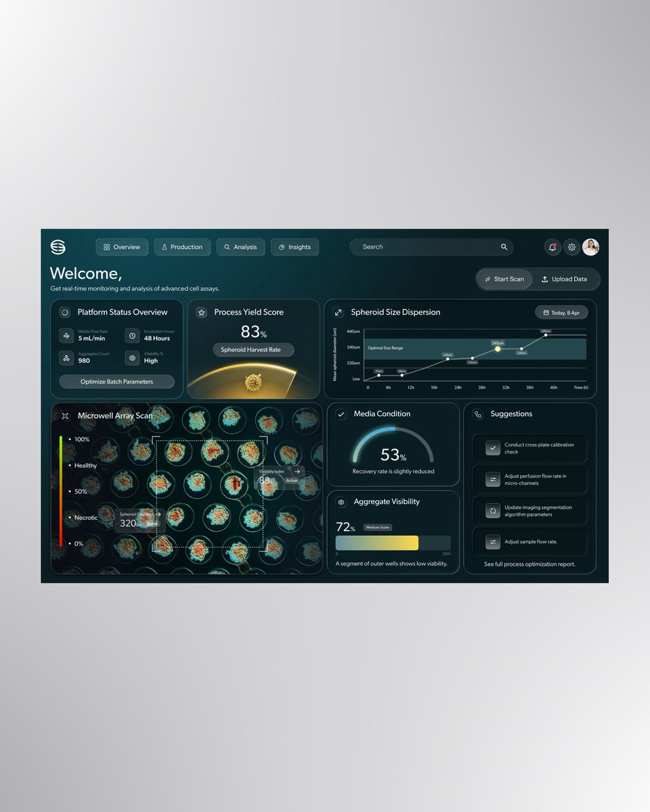The width and height of the screenshot is (650, 812).
Task: Click the Suggestions panel header icon
Action: (x=478, y=414)
